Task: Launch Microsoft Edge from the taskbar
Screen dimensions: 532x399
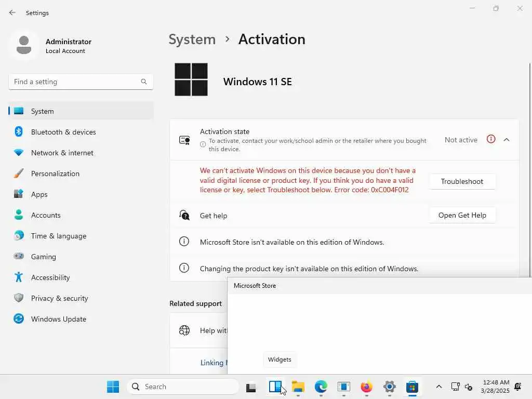Action: [x=321, y=387]
